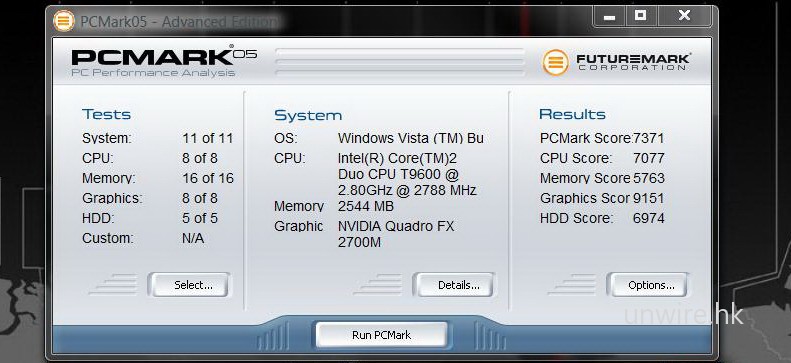791x363 pixels.
Task: Select the 'OS:' label under System
Action: [x=286, y=138]
